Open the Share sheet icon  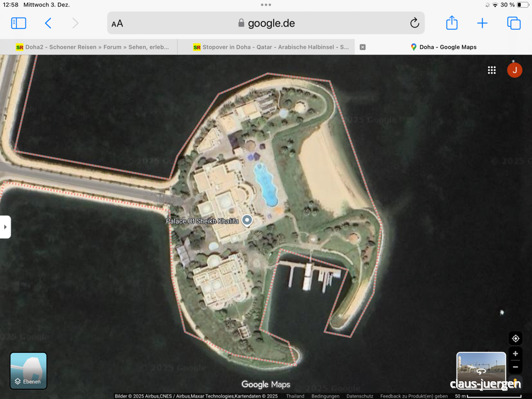pos(451,23)
